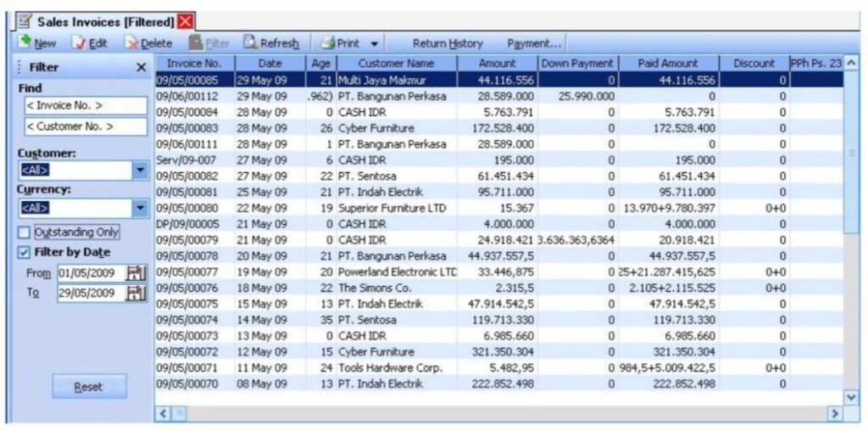The width and height of the screenshot is (868, 431).
Task: Select invoice 09/06/00112
Action: pos(186,96)
